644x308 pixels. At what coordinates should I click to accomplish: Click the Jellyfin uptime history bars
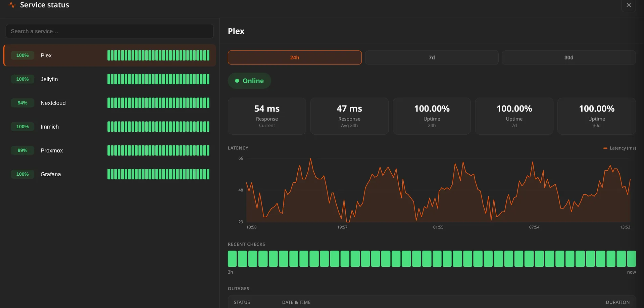pyautogui.click(x=158, y=79)
